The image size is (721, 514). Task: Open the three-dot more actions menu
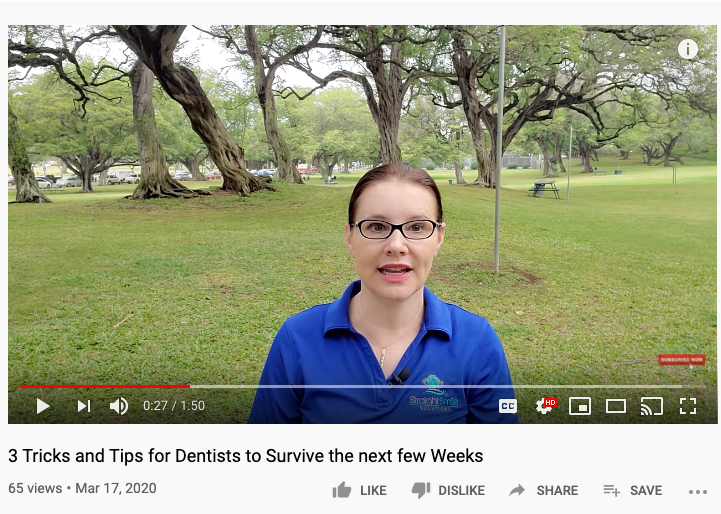point(698,492)
